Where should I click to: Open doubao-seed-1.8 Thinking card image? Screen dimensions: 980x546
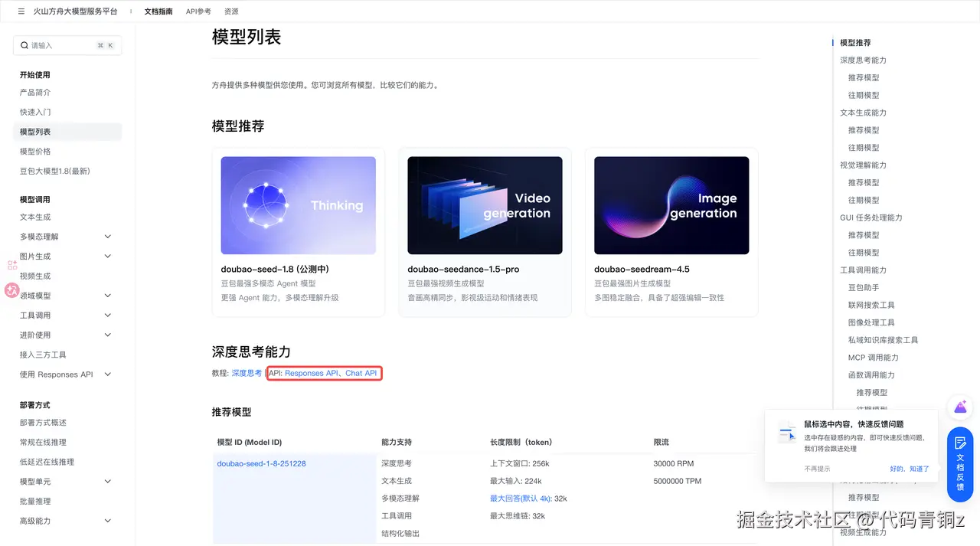point(299,205)
